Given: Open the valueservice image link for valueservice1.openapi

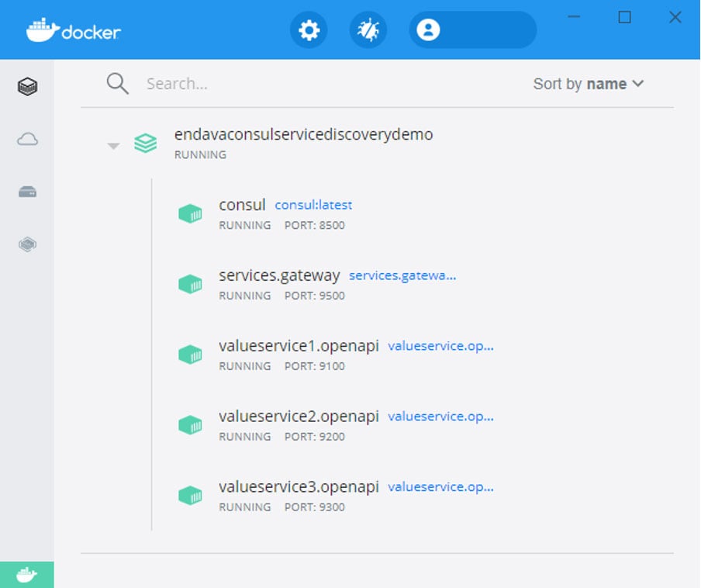Looking at the screenshot, I should pyautogui.click(x=441, y=346).
